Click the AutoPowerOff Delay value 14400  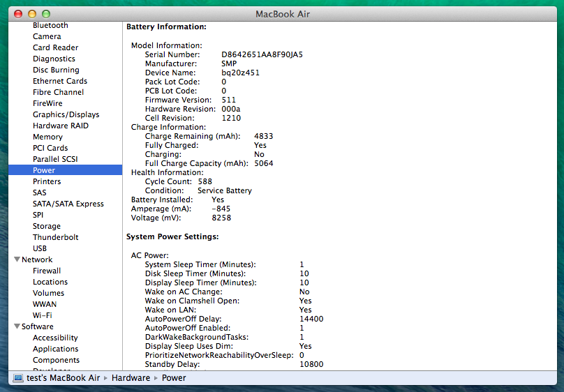click(x=311, y=319)
